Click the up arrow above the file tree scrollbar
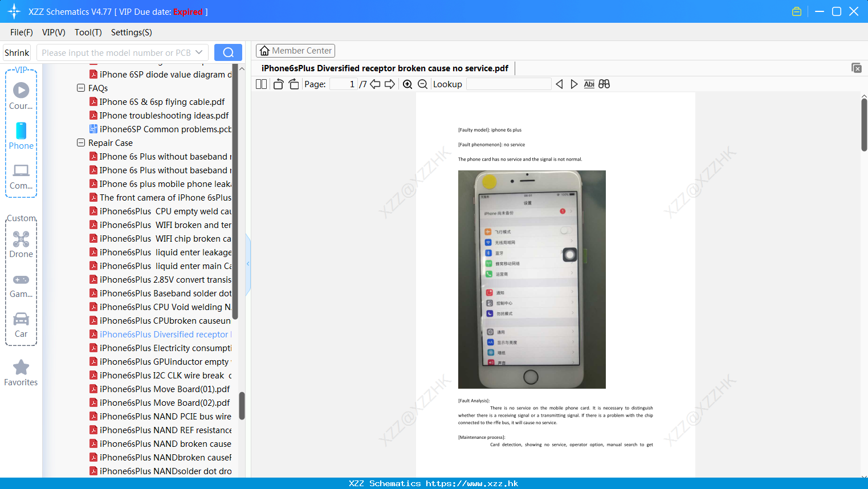 point(242,68)
